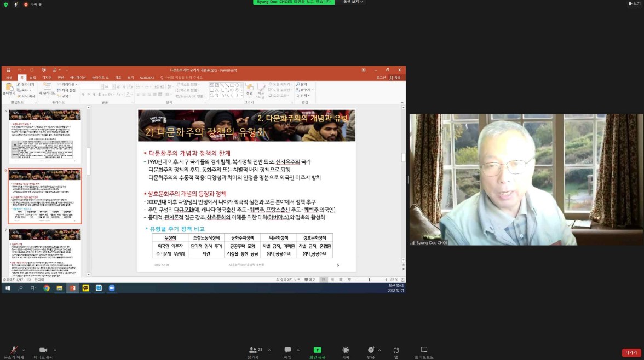Switch to the 애니메이션 ribbon tab
This screenshot has height=360, width=644.
click(78, 78)
